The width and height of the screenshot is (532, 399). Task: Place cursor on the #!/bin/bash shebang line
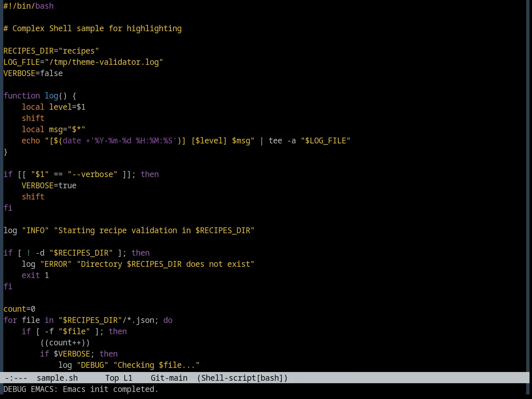(29, 6)
